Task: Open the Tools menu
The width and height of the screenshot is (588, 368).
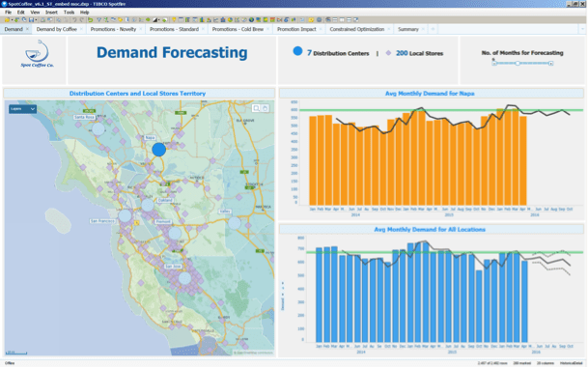Action: point(69,12)
